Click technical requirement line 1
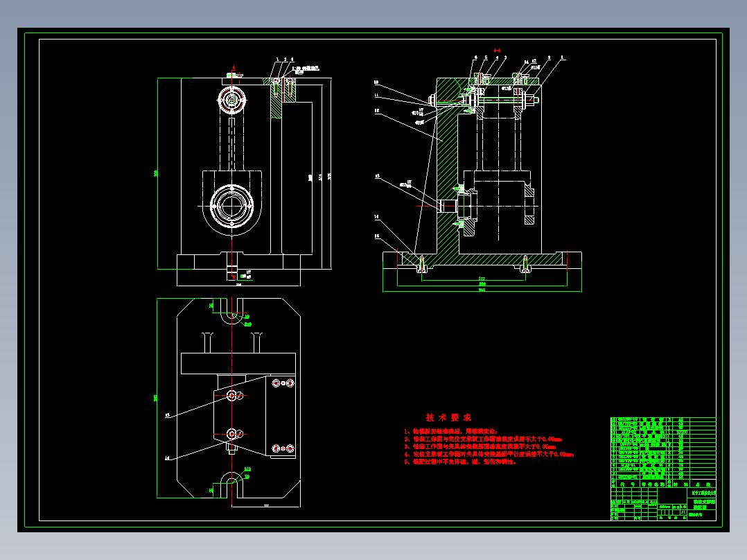The image size is (747, 560). click(450, 431)
